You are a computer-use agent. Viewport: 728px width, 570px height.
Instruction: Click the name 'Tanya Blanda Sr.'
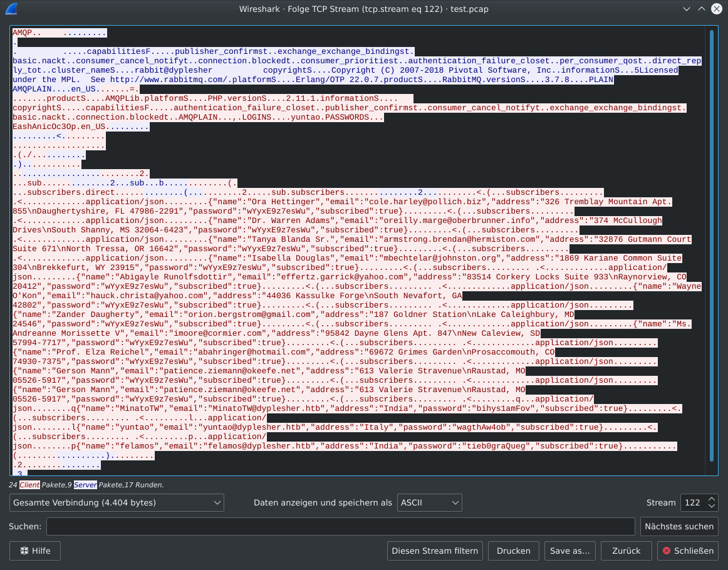click(291, 239)
